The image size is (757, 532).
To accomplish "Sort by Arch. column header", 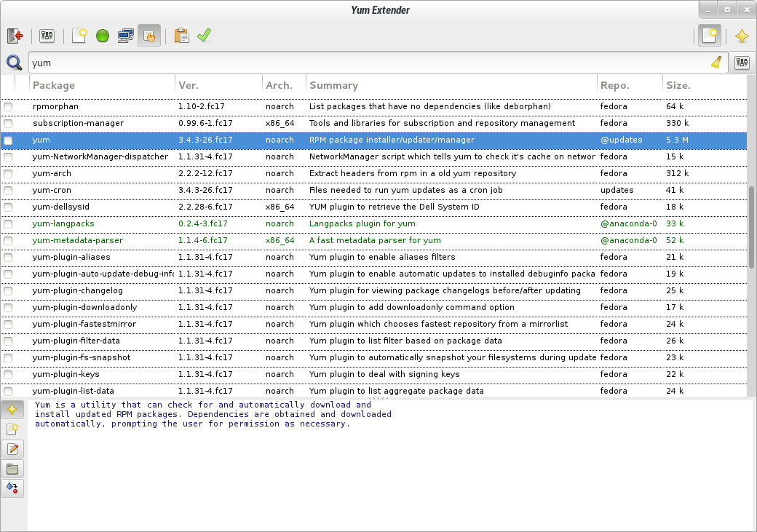I will coord(285,85).
